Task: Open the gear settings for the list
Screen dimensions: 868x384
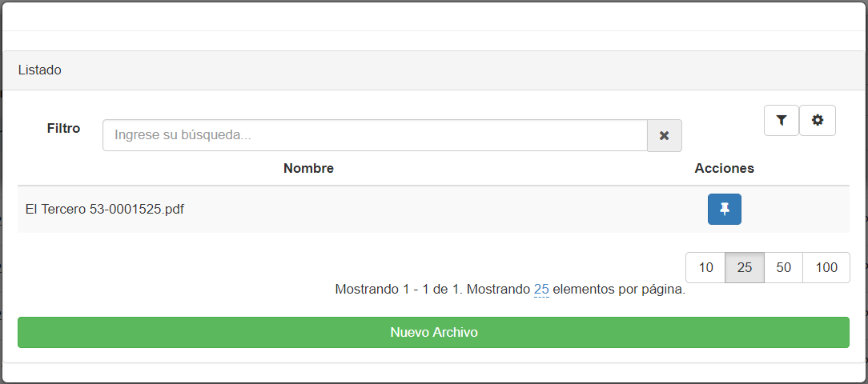Action: click(x=817, y=120)
